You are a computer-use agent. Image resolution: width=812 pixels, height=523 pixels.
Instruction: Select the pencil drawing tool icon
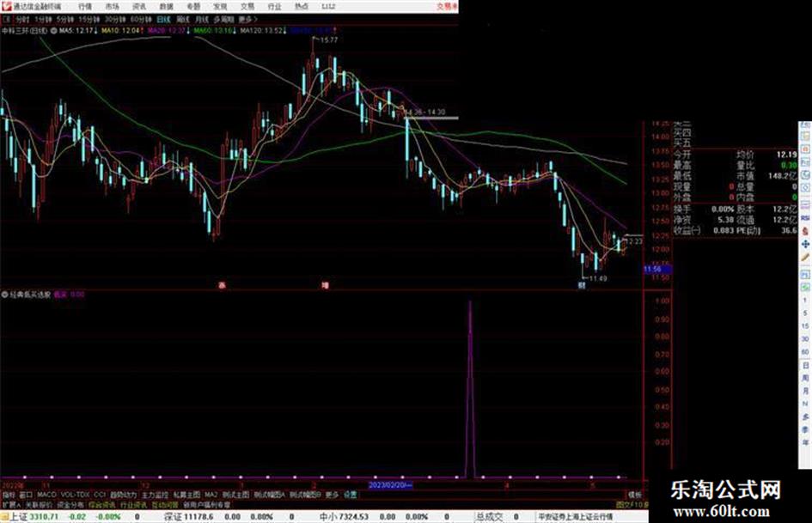tap(805, 258)
